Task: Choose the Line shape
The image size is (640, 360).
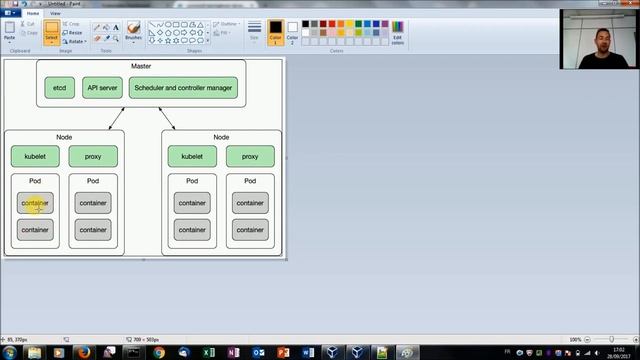Action: coord(152,25)
